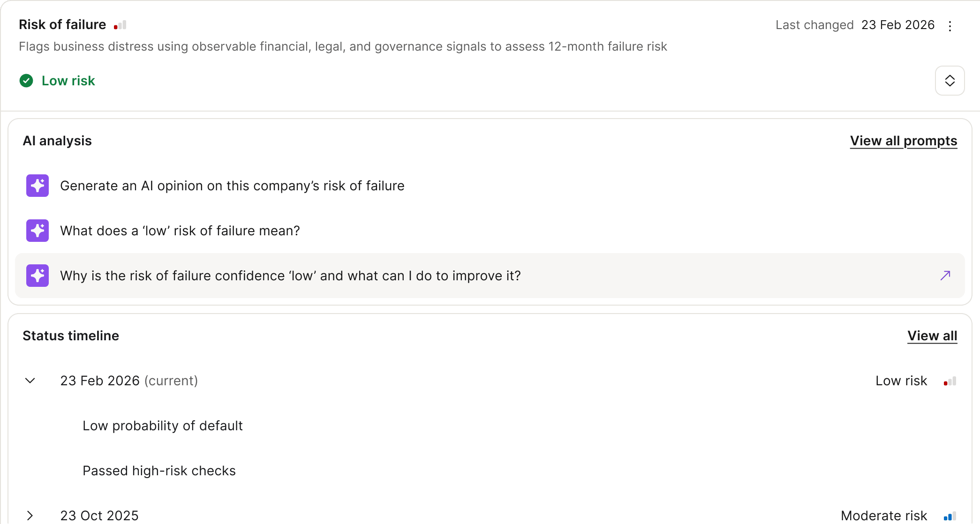Click the purple arrow on the highlighted prompt
This screenshot has width=980, height=524.
(x=945, y=276)
